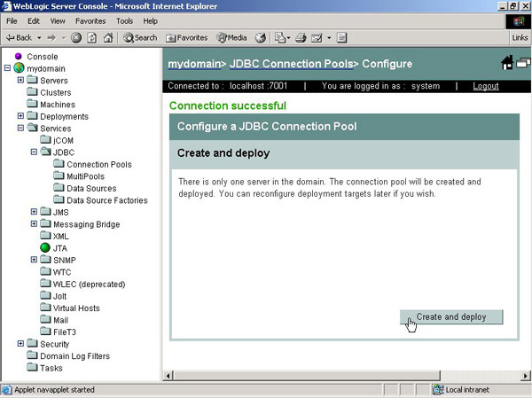
Task: Click the Links label on the toolbar
Action: 520,37
